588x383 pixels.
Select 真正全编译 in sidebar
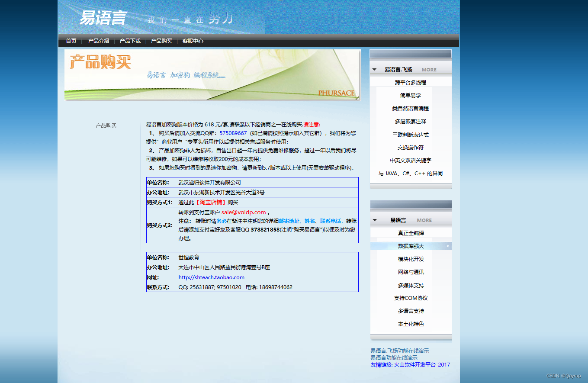(x=411, y=233)
